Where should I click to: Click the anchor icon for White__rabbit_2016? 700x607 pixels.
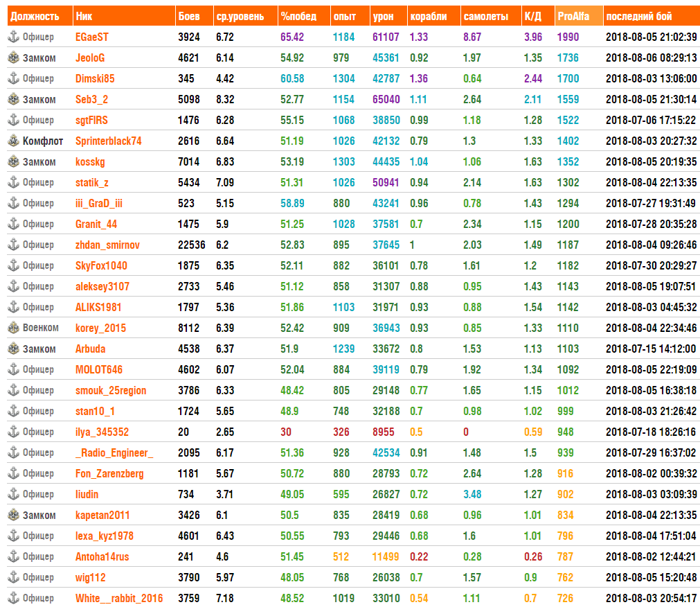(13, 598)
